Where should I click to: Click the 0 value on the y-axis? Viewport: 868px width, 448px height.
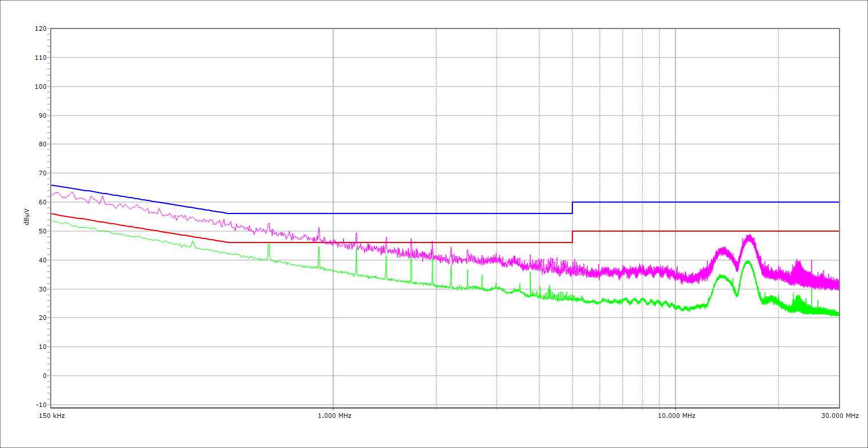coord(44,376)
